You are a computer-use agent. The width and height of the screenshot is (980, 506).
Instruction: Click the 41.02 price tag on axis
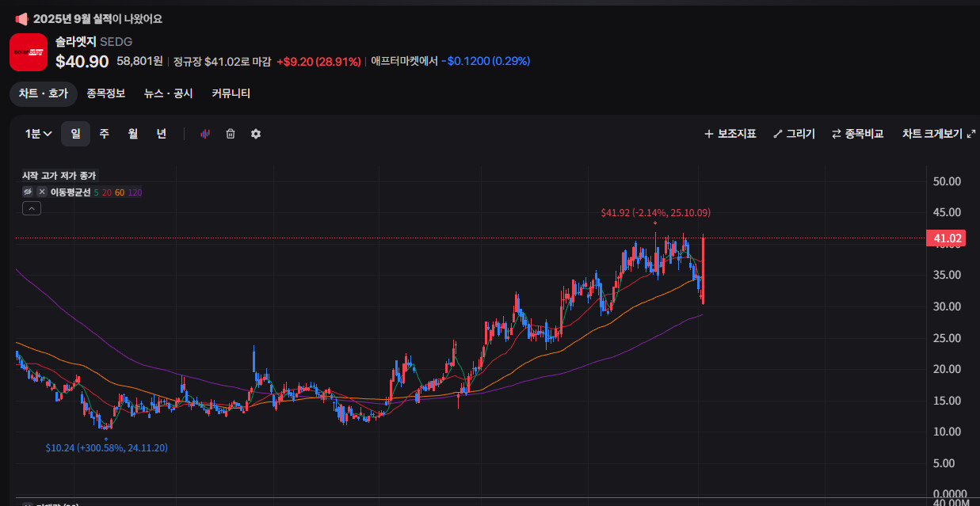pyautogui.click(x=948, y=238)
